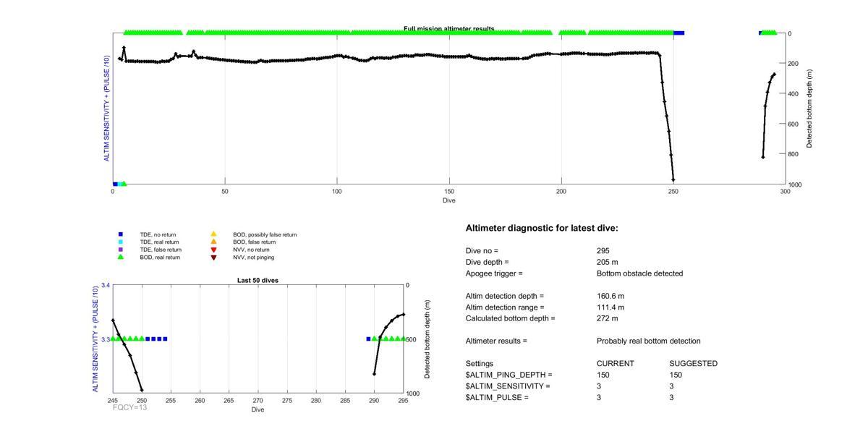This screenshot has width=868, height=442.
Task: Click the depth tick '600' on the full mission plot
Action: point(794,124)
